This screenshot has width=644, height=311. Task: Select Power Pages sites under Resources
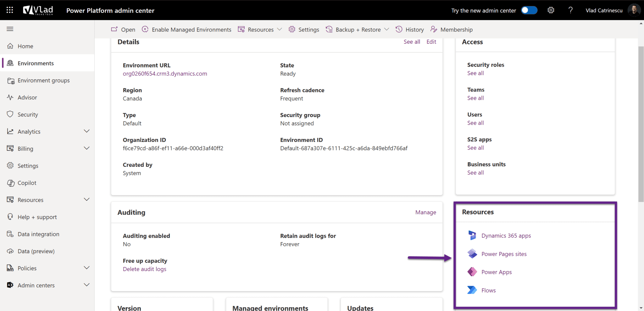(504, 254)
